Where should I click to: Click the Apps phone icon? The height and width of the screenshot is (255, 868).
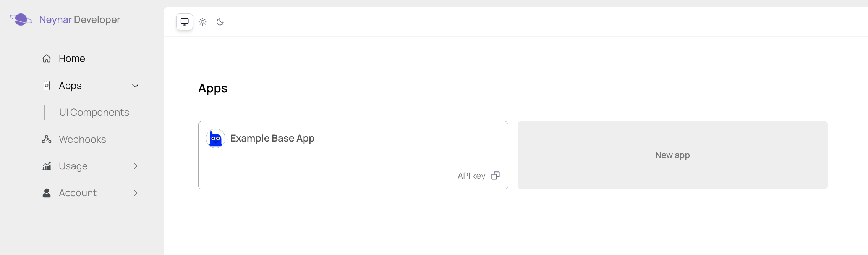(47, 85)
